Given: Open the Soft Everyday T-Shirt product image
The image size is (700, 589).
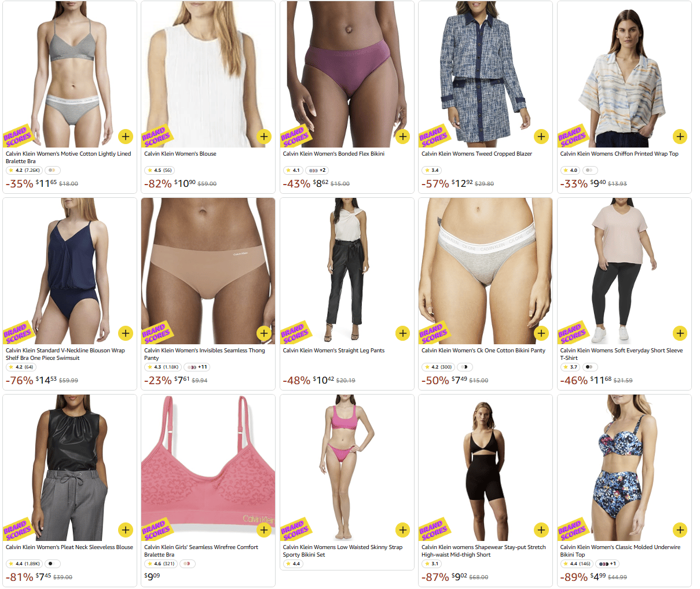Looking at the screenshot, I should [x=624, y=271].
